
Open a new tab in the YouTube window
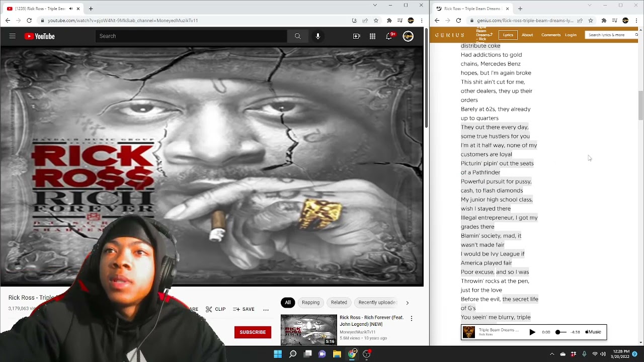pyautogui.click(x=91, y=9)
